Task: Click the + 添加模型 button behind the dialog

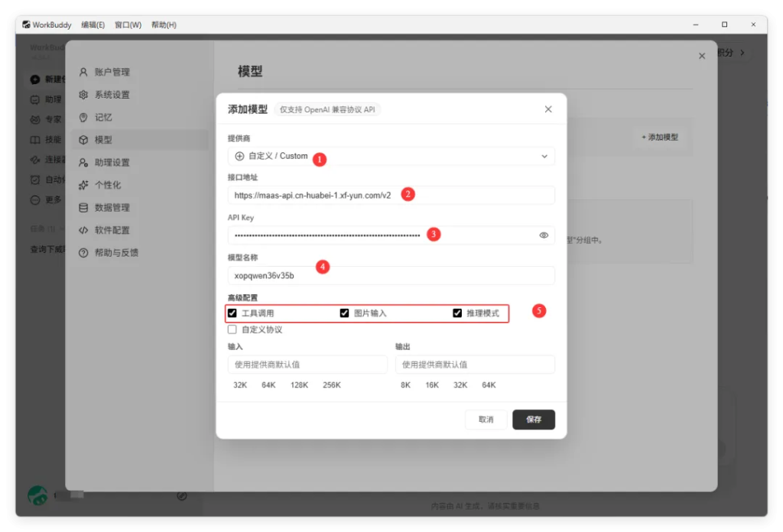Action: click(x=660, y=138)
